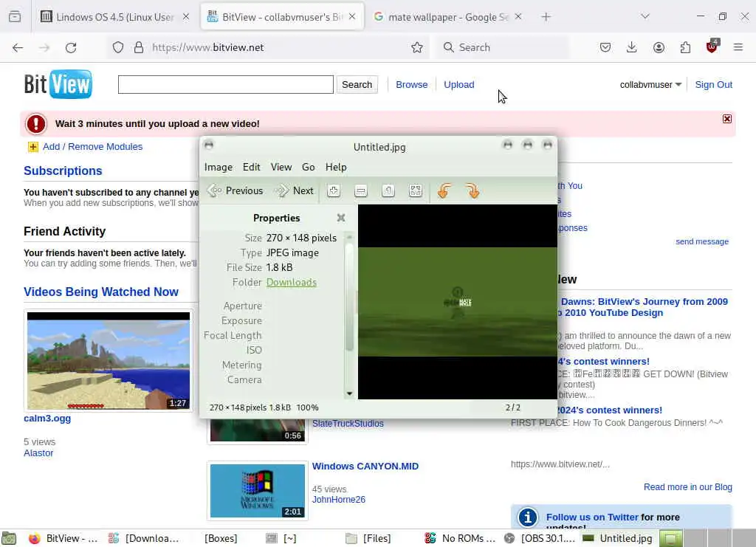Open the Image menu
Viewport: 756px width, 547px height.
218,168
